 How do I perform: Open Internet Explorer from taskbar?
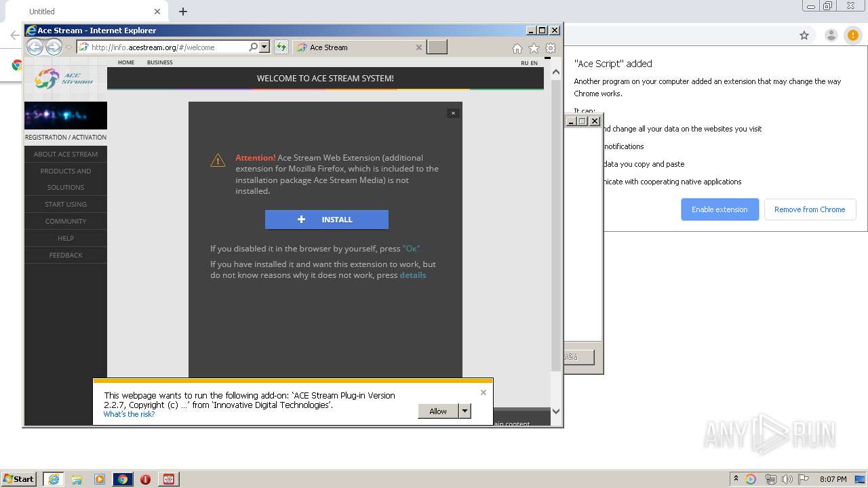coord(54,479)
